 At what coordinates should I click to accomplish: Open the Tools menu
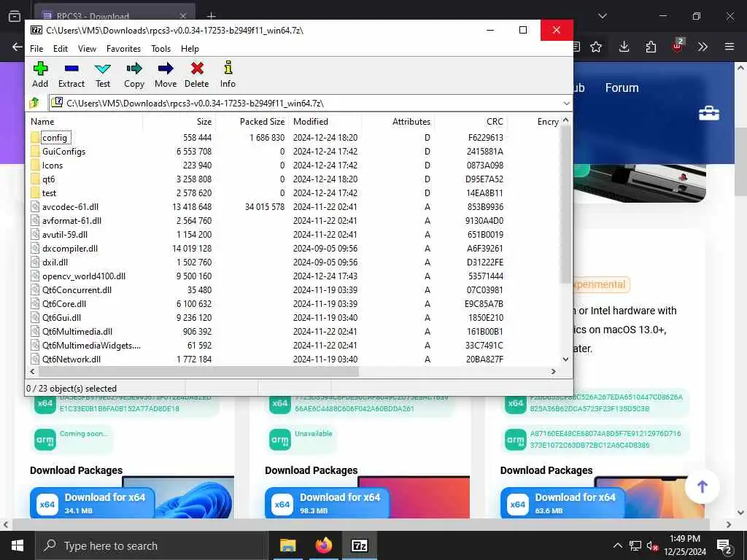click(x=161, y=49)
